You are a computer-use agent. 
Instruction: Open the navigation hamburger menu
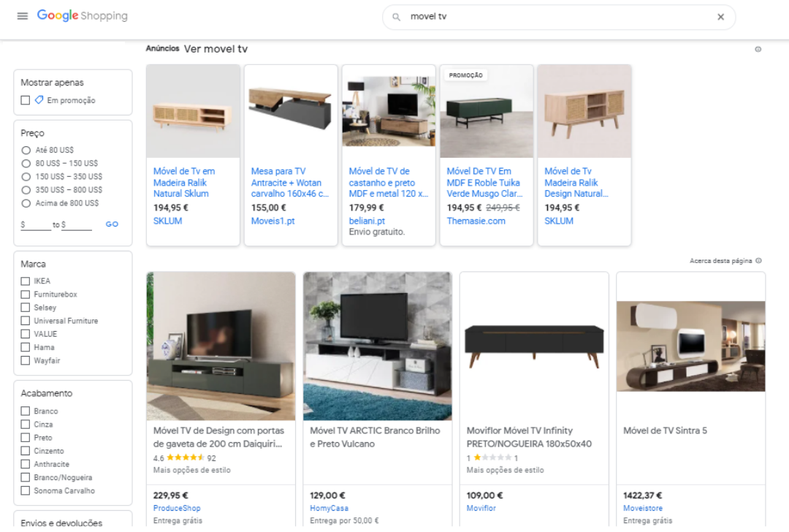(22, 16)
